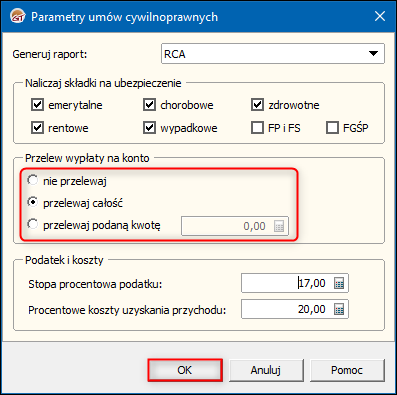Click the Anuluj button

266,370
